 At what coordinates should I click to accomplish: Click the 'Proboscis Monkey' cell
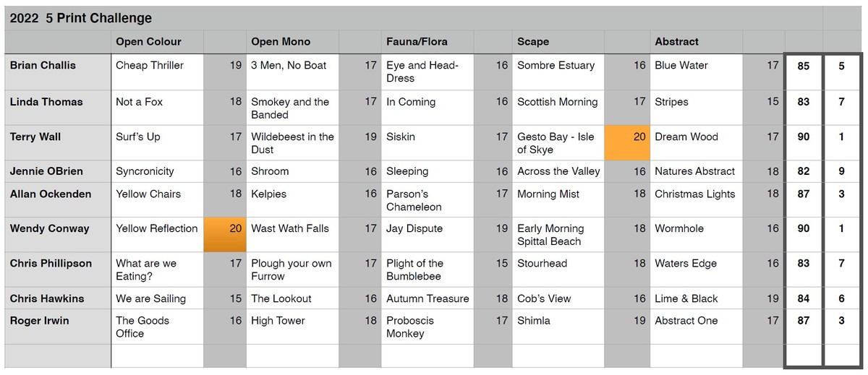click(427, 327)
